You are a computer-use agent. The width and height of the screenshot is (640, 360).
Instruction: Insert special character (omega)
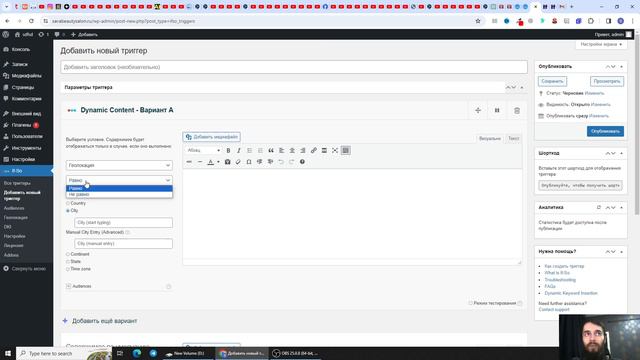point(249,162)
